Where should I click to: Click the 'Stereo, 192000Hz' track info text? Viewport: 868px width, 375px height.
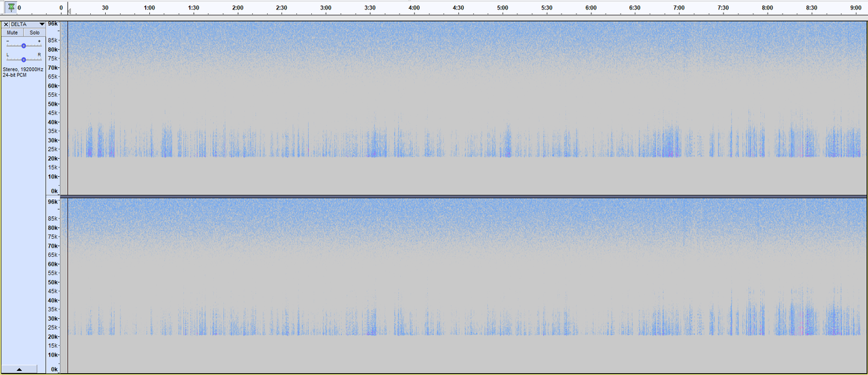(x=23, y=69)
